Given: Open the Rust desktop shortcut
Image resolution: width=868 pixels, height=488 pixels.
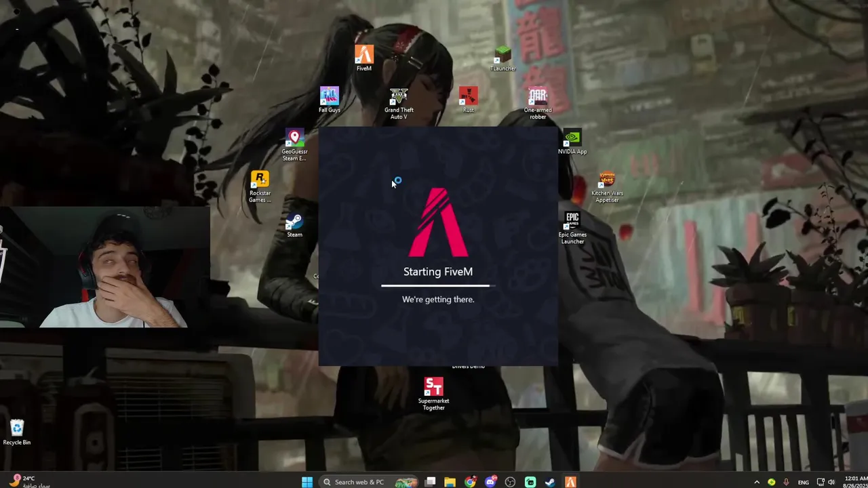Looking at the screenshot, I should (469, 100).
